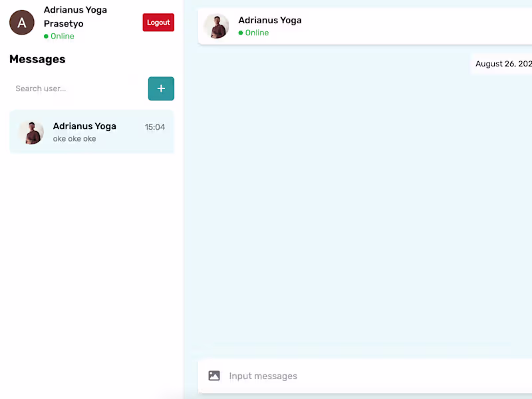Click the oke oke oke message preview

point(73,138)
